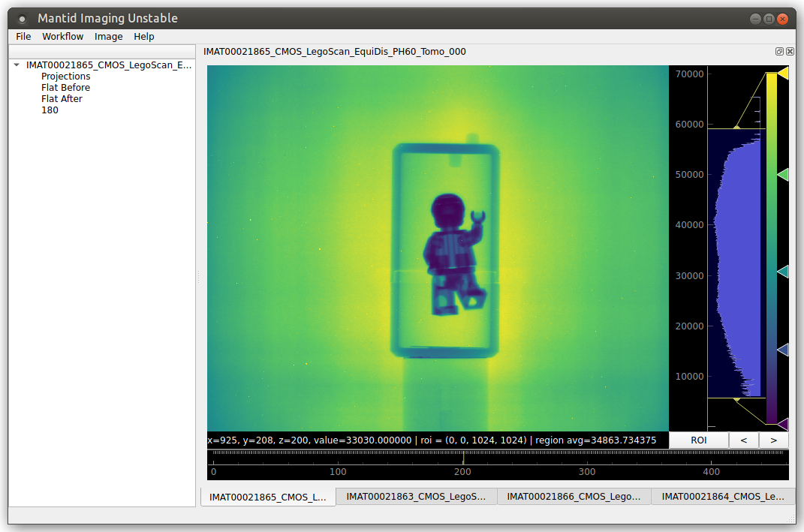Click the blue histogram plot area
Viewport: 804px width, 532px height.
(x=739, y=263)
